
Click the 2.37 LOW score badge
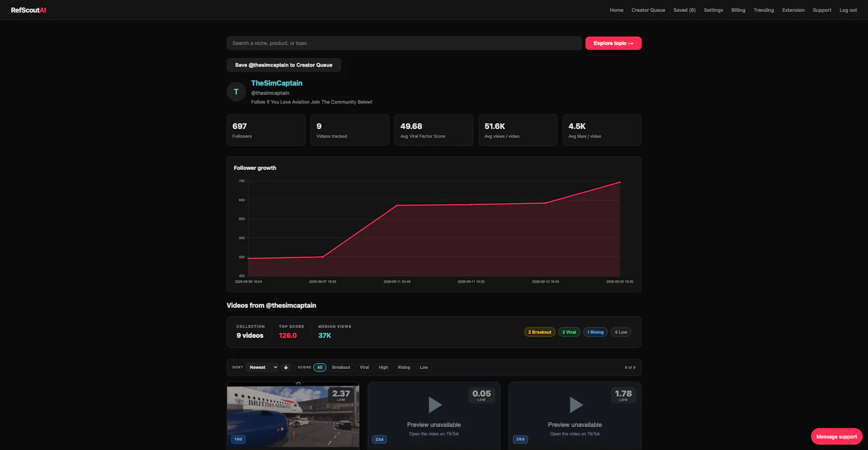[341, 395]
